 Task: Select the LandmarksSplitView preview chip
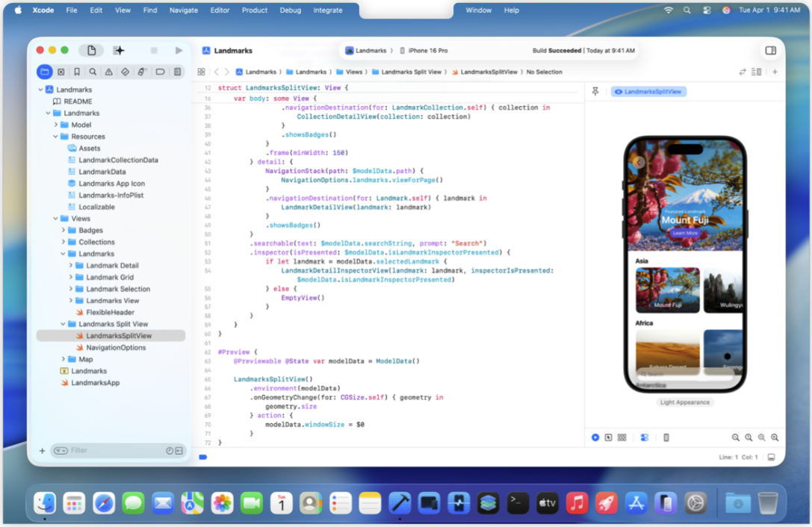[x=648, y=92]
